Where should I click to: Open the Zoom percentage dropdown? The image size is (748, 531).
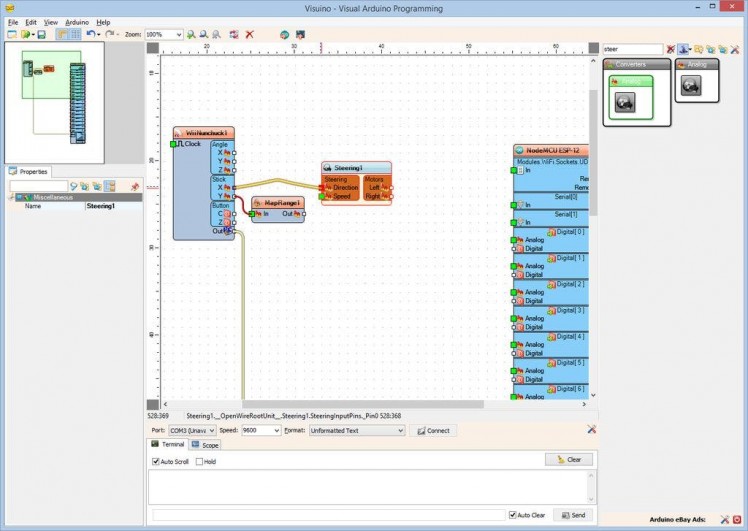pos(178,34)
